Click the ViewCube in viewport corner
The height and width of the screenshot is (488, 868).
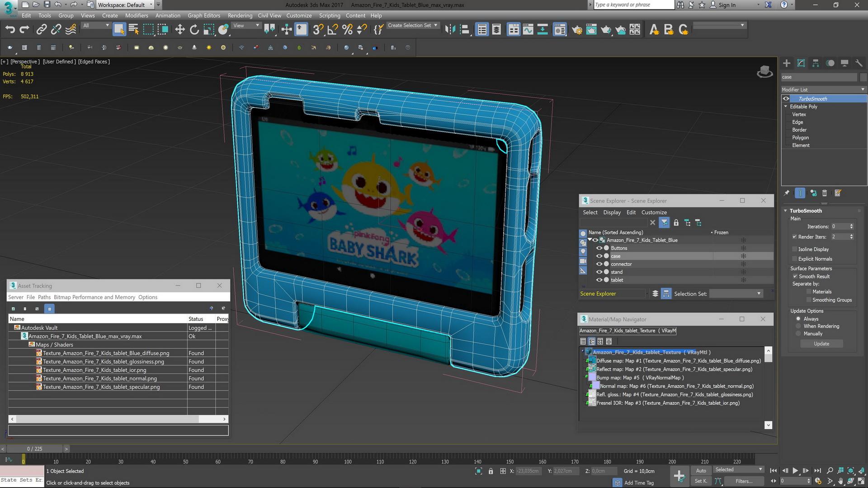pos(764,71)
